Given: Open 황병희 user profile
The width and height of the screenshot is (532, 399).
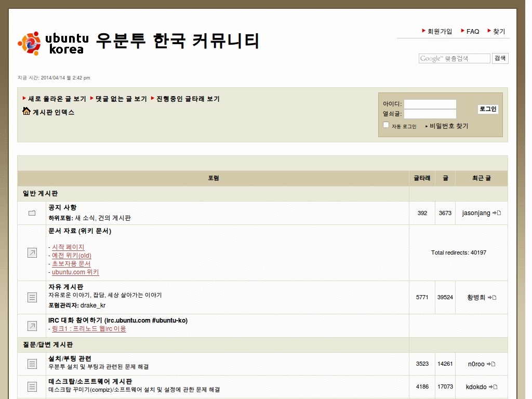Looking at the screenshot, I should [476, 298].
